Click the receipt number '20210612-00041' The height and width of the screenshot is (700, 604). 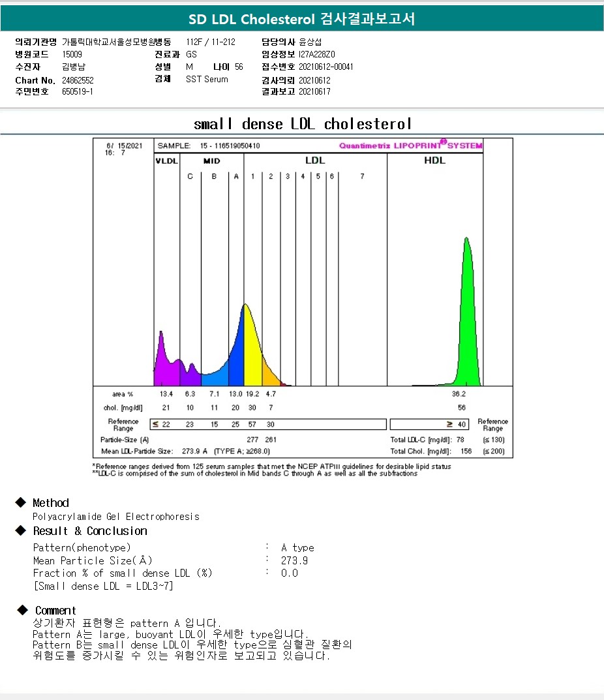point(326,67)
